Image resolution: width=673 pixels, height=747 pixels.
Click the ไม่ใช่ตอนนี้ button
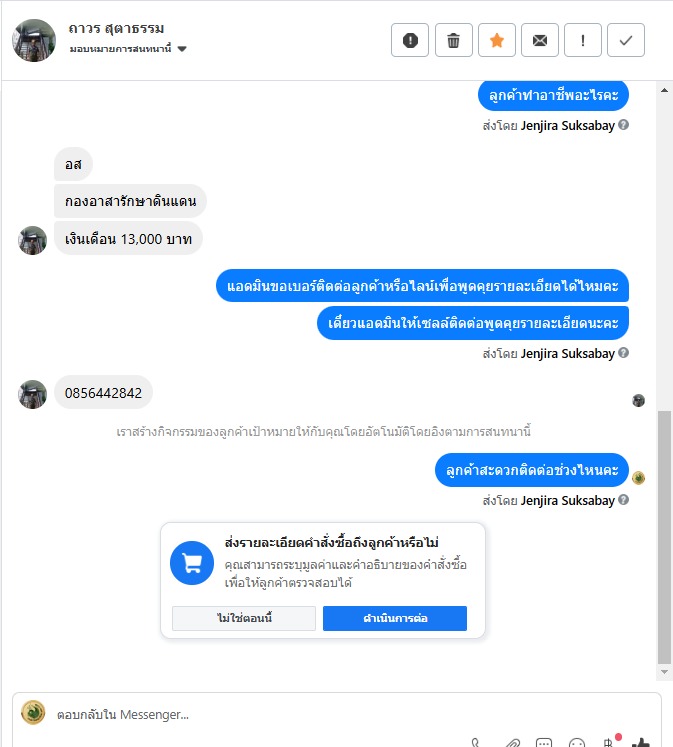pyautogui.click(x=244, y=618)
